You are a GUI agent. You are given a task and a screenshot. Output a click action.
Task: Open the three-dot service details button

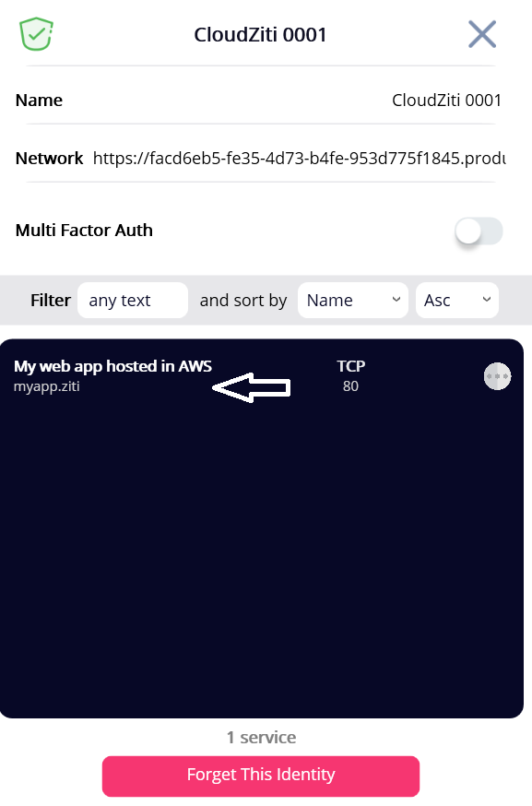[x=497, y=376]
